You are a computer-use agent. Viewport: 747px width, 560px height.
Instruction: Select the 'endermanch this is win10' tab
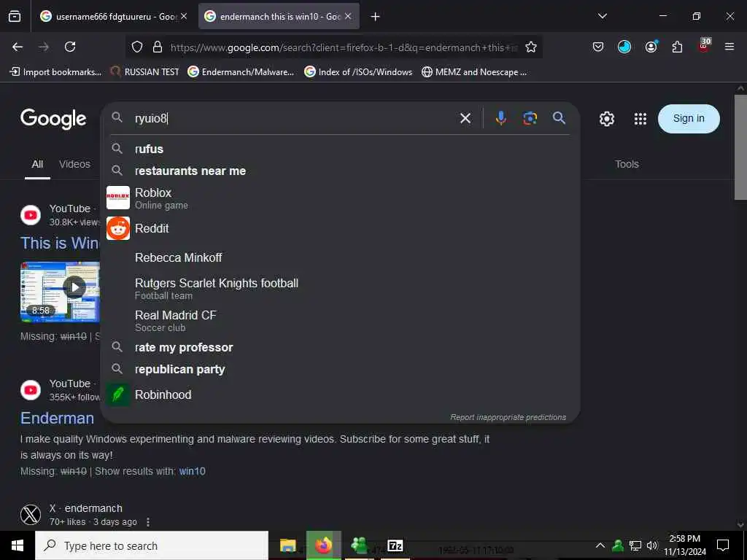[279, 17]
